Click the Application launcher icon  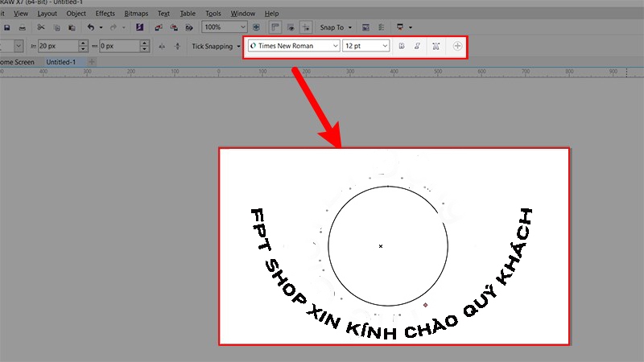(x=400, y=27)
